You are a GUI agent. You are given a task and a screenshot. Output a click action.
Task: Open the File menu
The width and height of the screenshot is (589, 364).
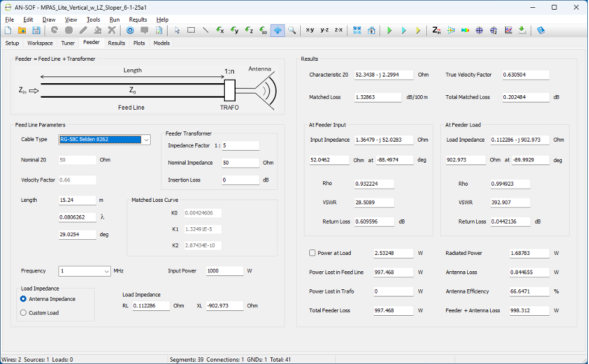pos(10,19)
